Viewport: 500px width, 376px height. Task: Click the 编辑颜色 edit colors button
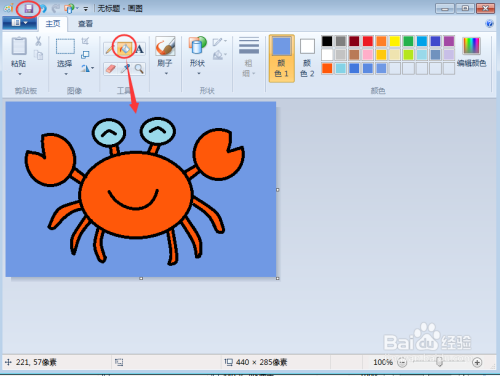(x=471, y=53)
